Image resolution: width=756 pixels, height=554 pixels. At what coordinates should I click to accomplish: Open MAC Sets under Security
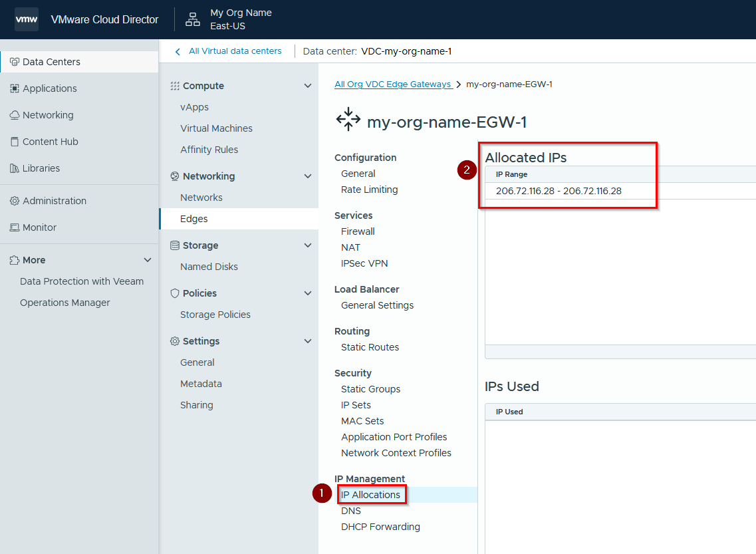pyautogui.click(x=362, y=421)
